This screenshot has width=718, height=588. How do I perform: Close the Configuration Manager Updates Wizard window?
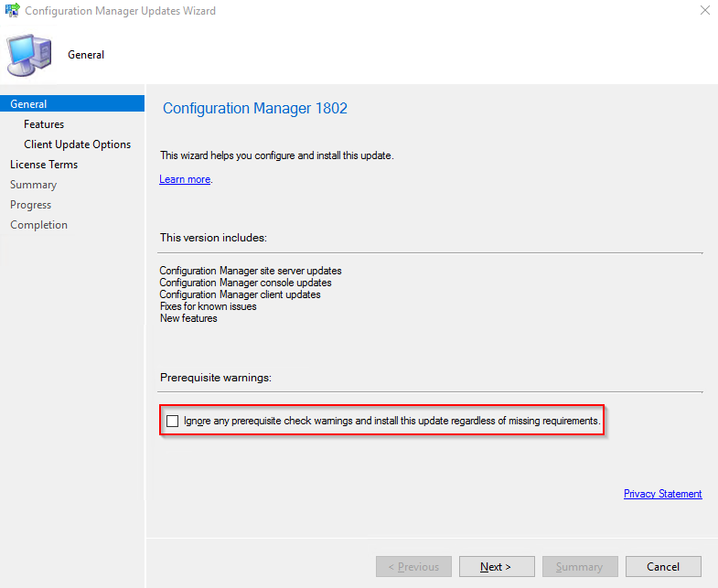coord(704,10)
